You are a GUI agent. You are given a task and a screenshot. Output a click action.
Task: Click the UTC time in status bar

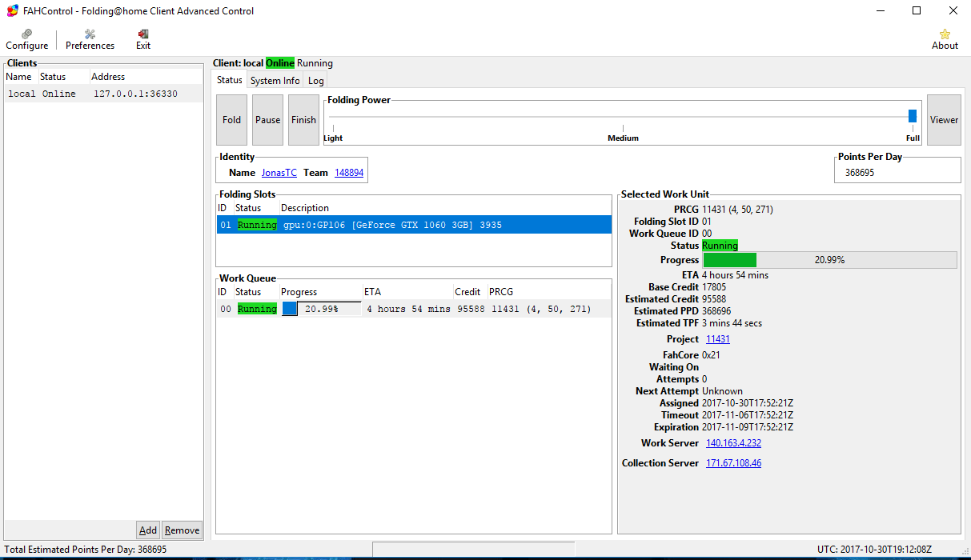click(x=874, y=550)
